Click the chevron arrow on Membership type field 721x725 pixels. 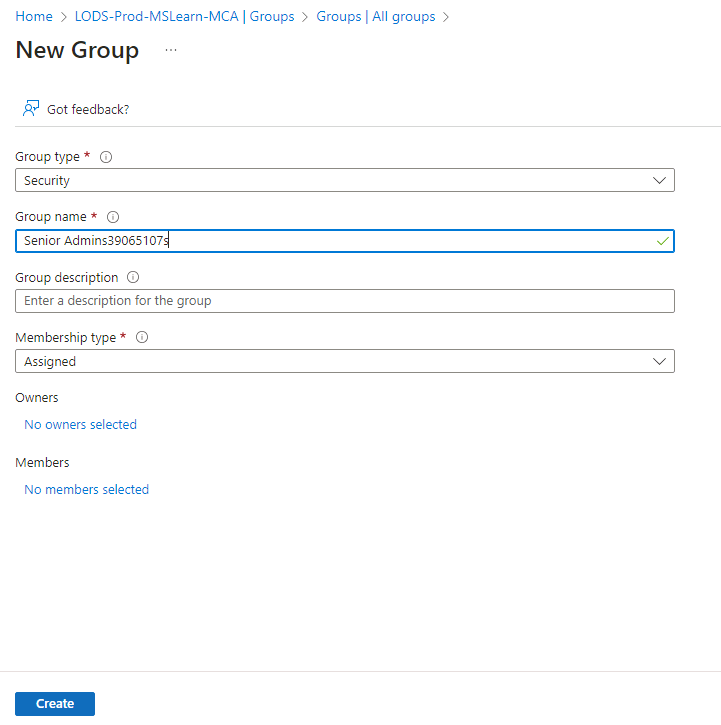(659, 361)
